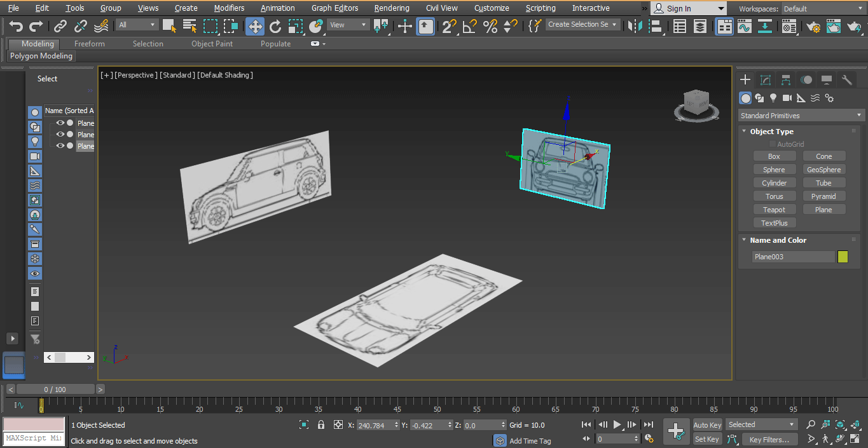
Task: Switch to the Hierarchy command panel
Action: click(785, 79)
